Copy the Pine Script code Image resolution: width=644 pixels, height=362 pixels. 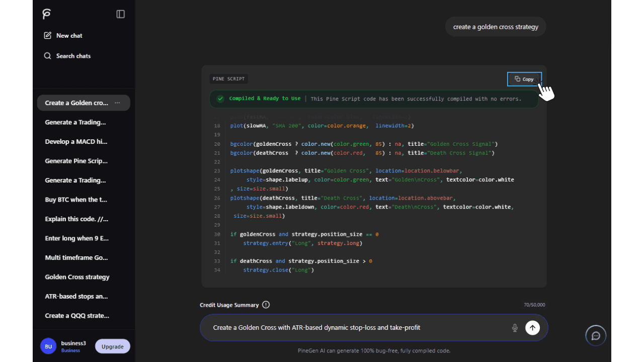point(524,79)
